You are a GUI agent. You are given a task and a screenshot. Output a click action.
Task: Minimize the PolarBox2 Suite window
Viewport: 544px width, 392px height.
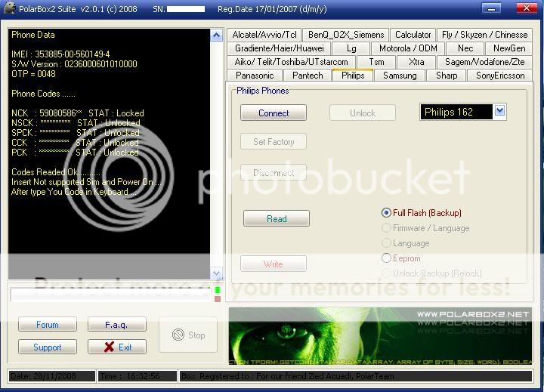point(491,8)
